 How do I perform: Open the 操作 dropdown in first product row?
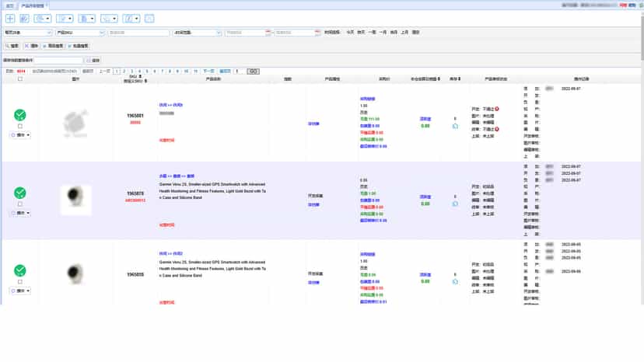click(20, 135)
